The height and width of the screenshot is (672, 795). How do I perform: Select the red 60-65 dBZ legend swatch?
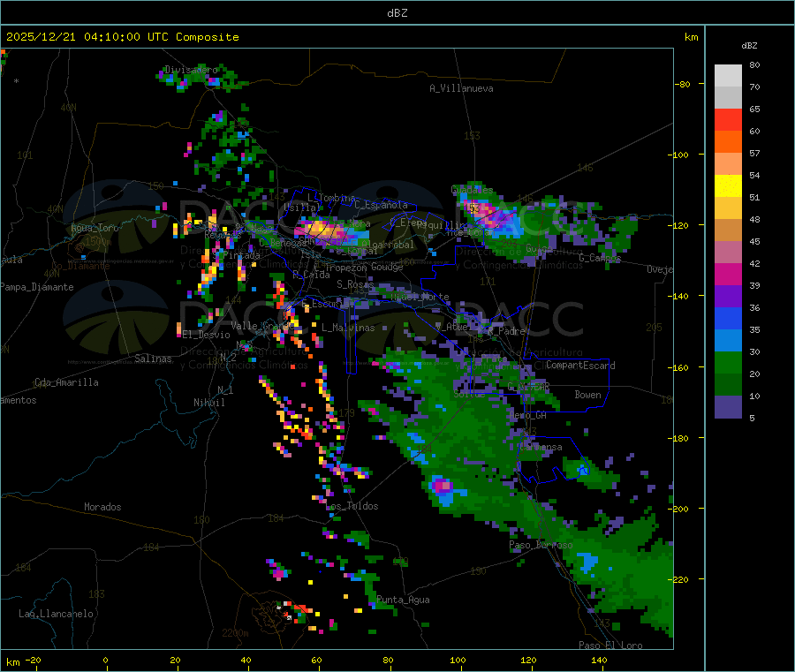(728, 120)
